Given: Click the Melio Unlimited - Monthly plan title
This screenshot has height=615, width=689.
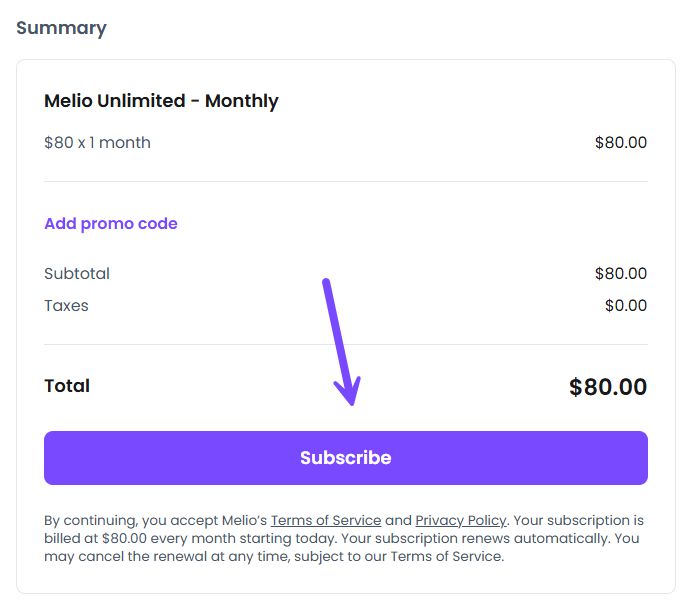Looking at the screenshot, I should click(161, 101).
